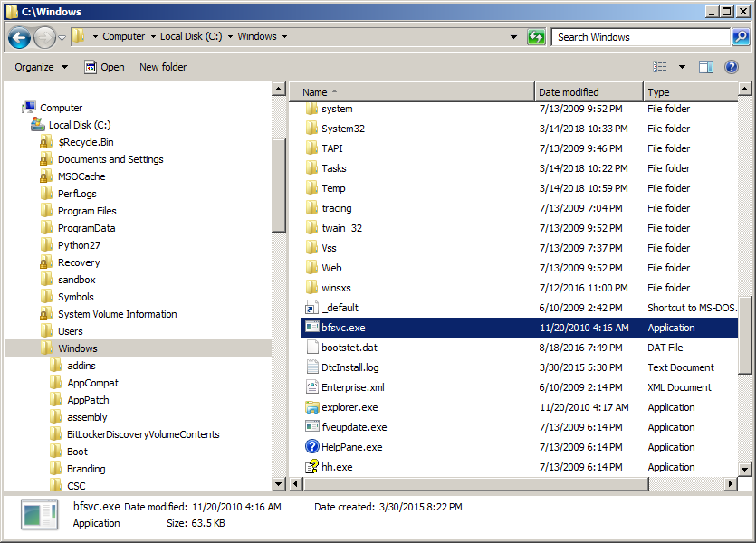
Task: Select the hh.exe file icon
Action: point(312,467)
